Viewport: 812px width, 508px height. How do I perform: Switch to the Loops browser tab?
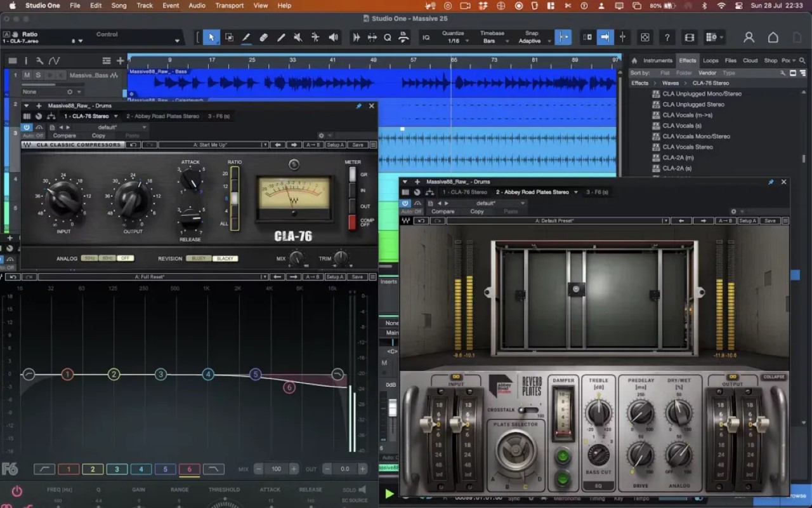click(x=710, y=61)
